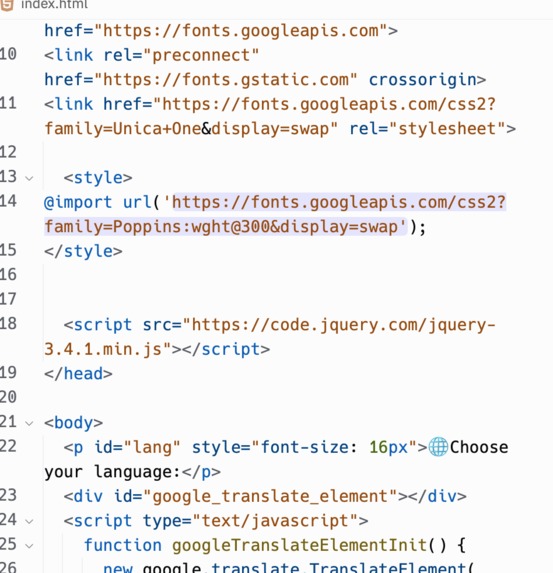Click the id="lang" attribute
The image size is (553, 573).
point(137,447)
